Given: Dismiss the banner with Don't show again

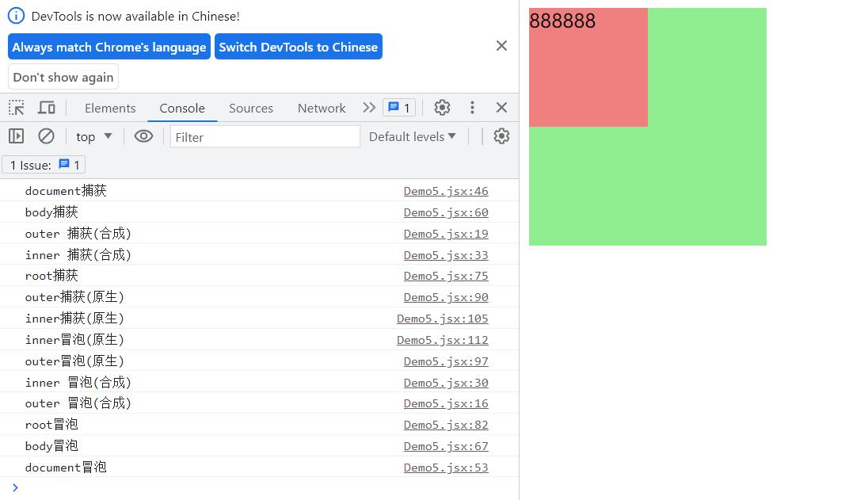Looking at the screenshot, I should coord(63,76).
